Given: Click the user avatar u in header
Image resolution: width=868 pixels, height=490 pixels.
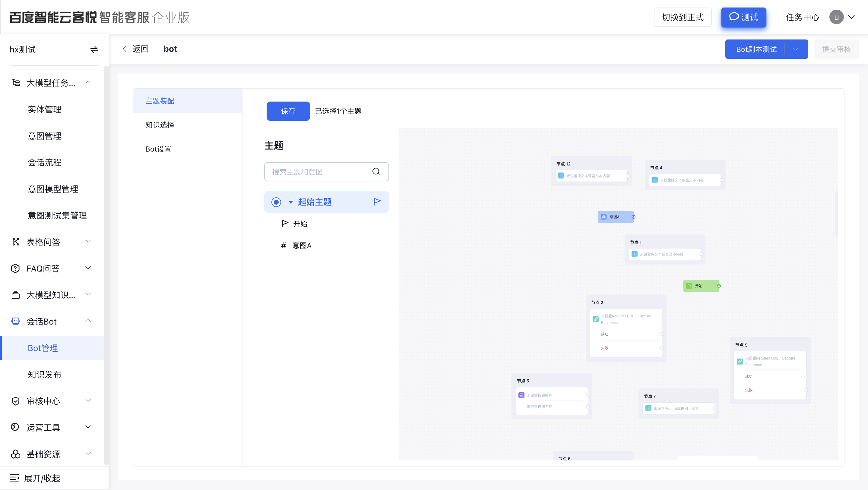Looking at the screenshot, I should 836,17.
